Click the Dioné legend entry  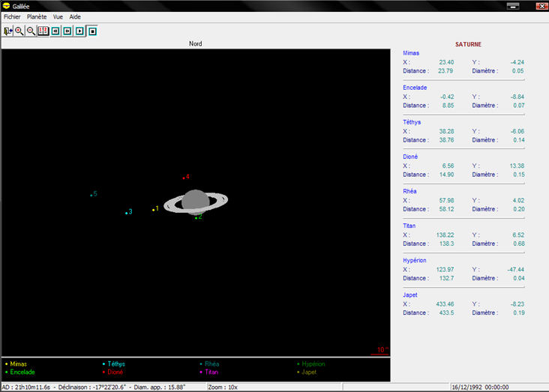click(x=112, y=372)
